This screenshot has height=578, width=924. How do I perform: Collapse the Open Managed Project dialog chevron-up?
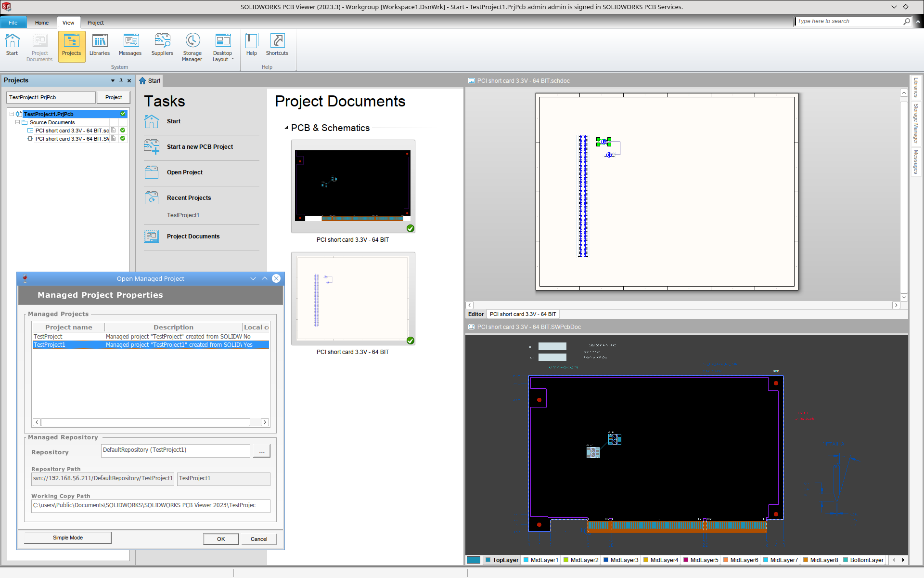(x=265, y=278)
